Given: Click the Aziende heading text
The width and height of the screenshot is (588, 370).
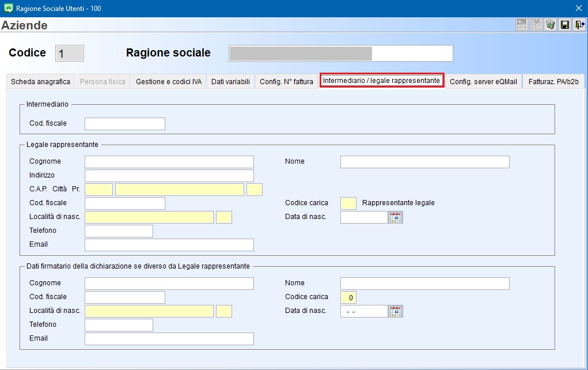Looking at the screenshot, I should tap(24, 25).
